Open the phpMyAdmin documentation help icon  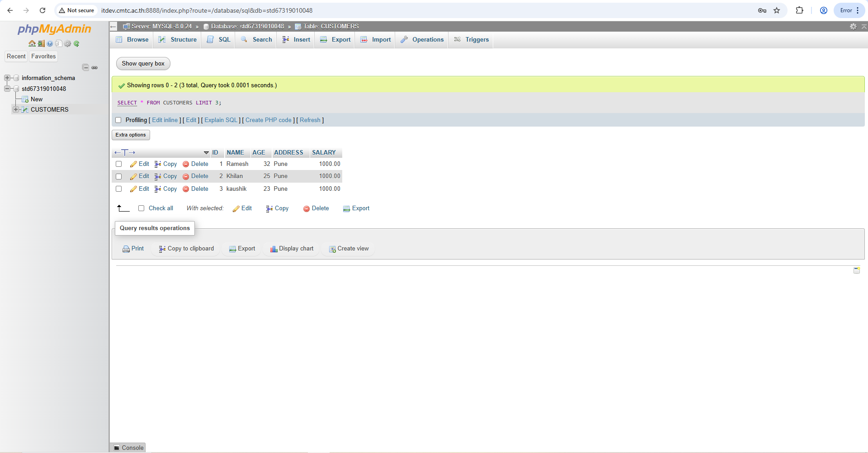[x=50, y=44]
